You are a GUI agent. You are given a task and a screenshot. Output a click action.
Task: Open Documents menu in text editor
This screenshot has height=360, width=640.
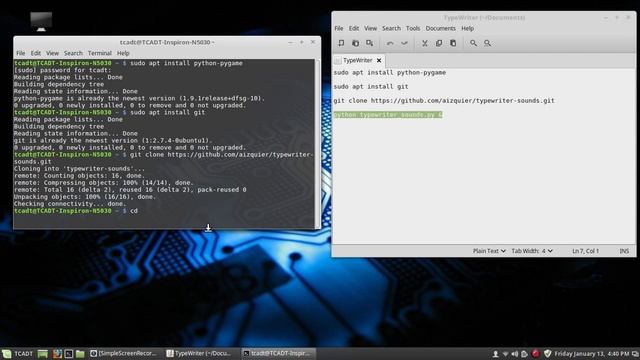coord(440,28)
